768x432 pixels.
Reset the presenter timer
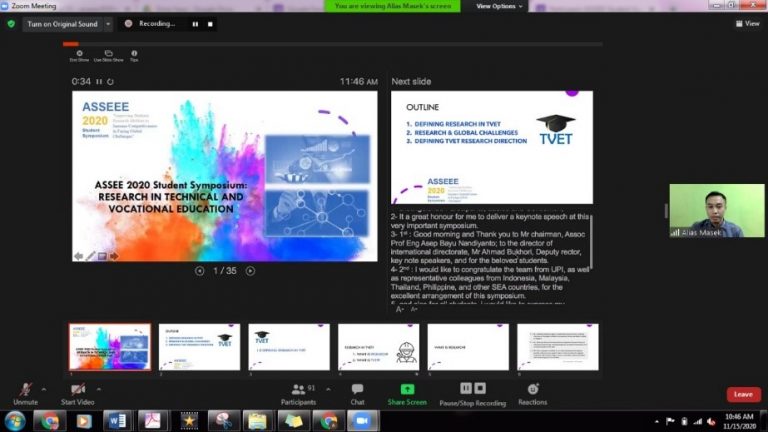(110, 82)
